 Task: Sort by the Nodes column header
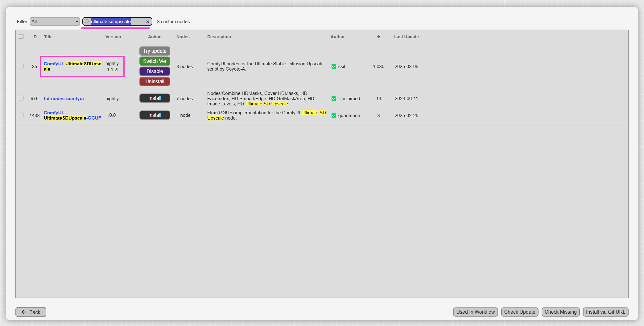183,37
